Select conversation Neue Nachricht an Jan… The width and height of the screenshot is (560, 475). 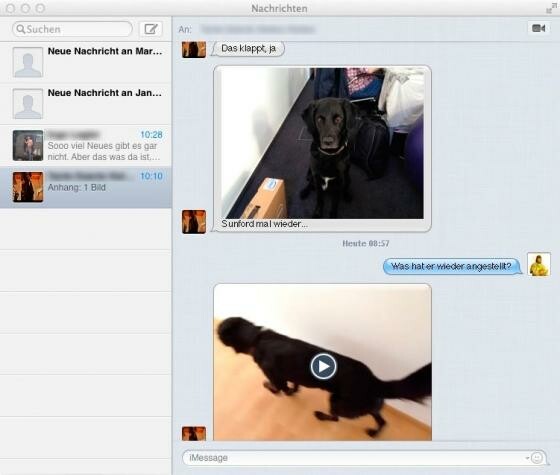(x=86, y=104)
